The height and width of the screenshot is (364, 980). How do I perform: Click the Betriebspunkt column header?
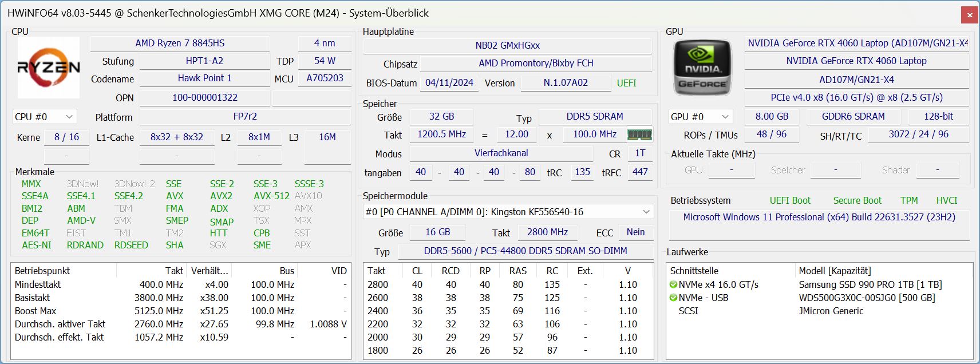42,271
